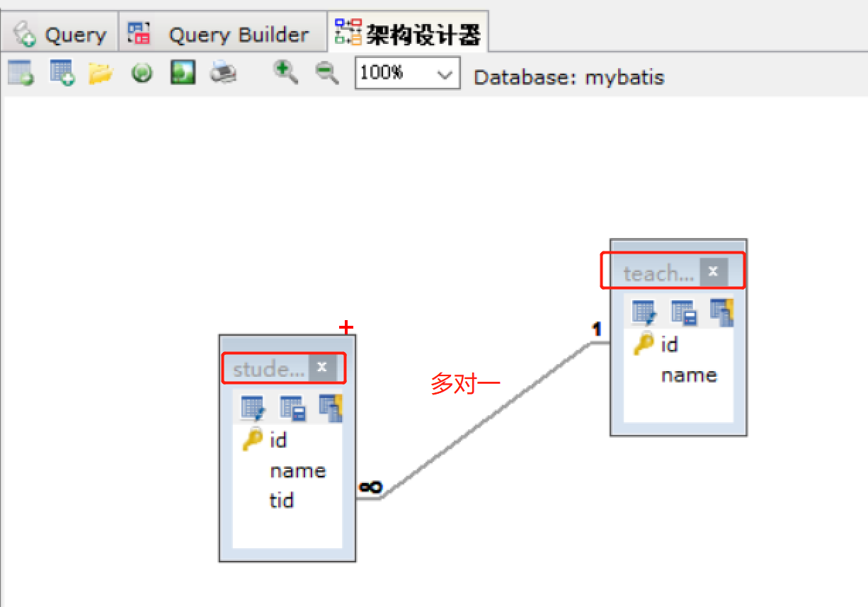Screen dimensions: 868x607
Task: Click the key icon beside student id field
Action: point(251,439)
